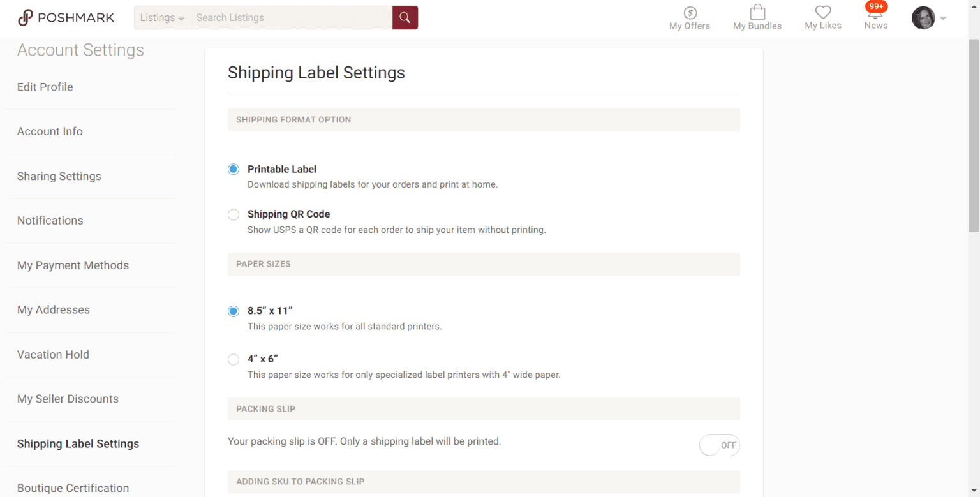Image resolution: width=980 pixels, height=497 pixels.
Task: Open My Bundles
Action: pos(757,17)
